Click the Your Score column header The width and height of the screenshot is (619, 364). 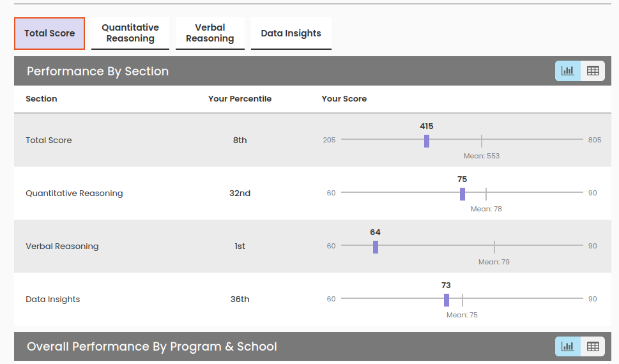[344, 99]
